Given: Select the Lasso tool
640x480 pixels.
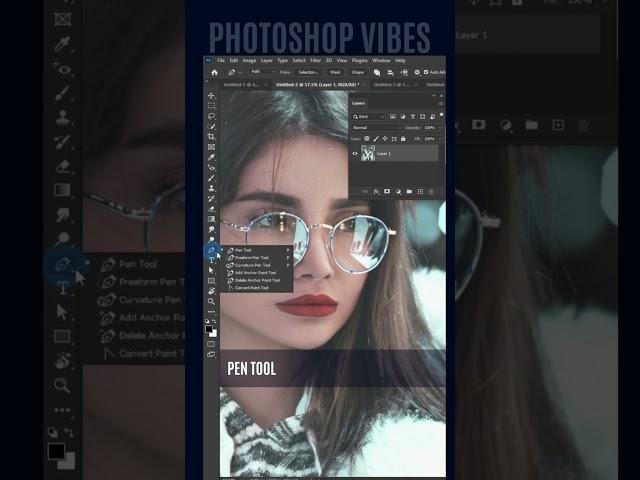Looking at the screenshot, I should [211, 116].
